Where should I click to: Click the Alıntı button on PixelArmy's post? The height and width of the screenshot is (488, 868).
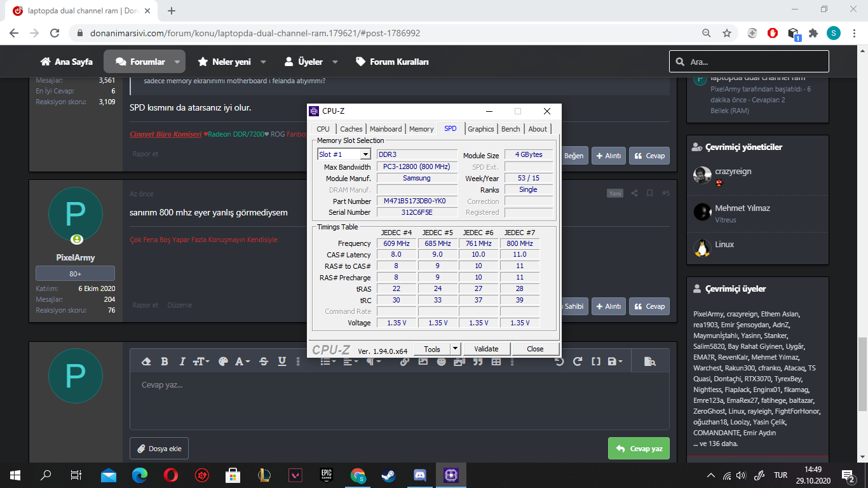pyautogui.click(x=608, y=306)
